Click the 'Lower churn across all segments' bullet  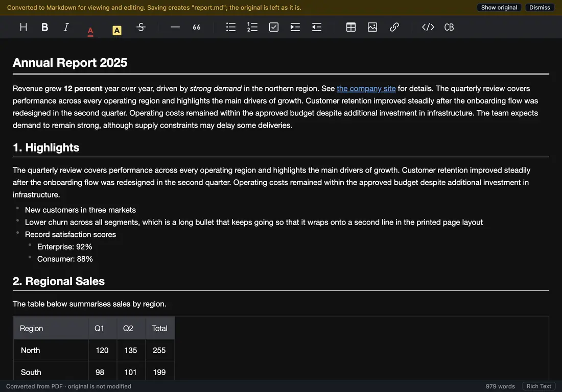254,223
